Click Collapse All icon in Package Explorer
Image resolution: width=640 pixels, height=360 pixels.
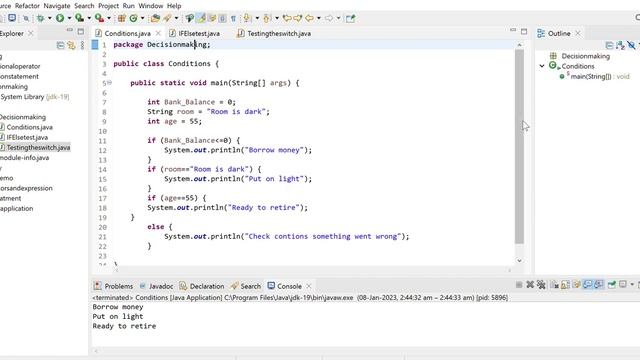pos(60,45)
